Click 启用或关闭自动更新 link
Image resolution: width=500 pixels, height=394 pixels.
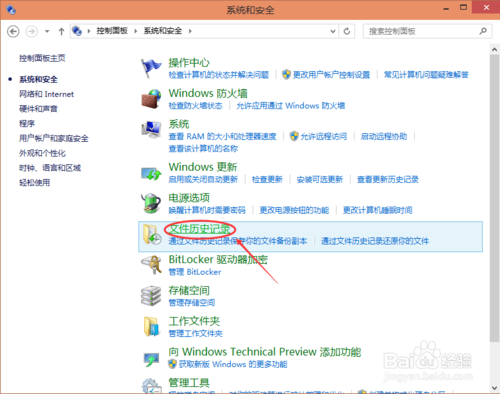(203, 179)
